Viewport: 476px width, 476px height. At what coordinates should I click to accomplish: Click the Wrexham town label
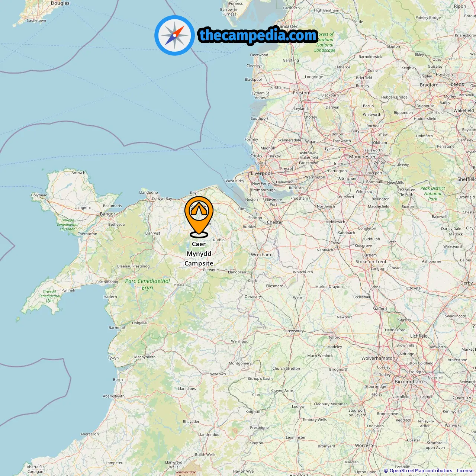(261, 255)
